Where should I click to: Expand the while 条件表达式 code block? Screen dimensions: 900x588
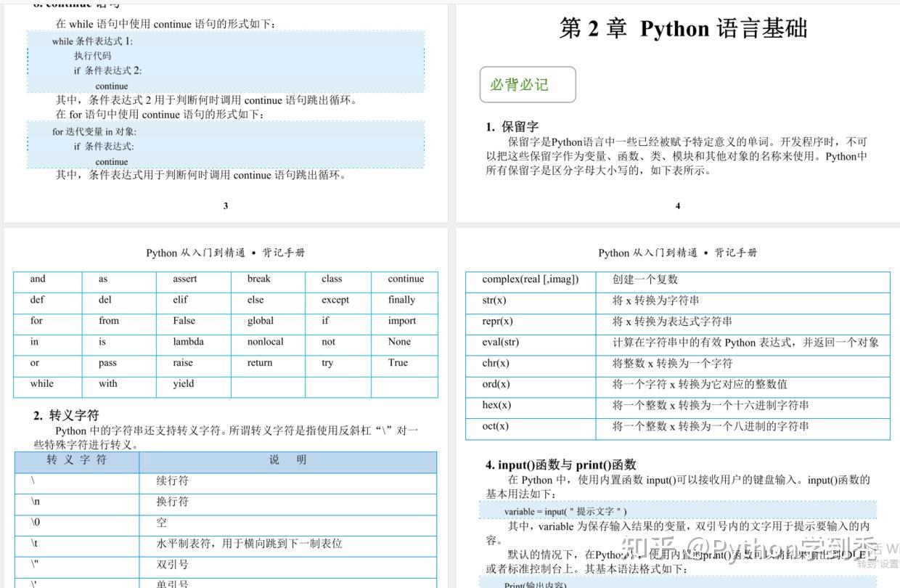225,62
